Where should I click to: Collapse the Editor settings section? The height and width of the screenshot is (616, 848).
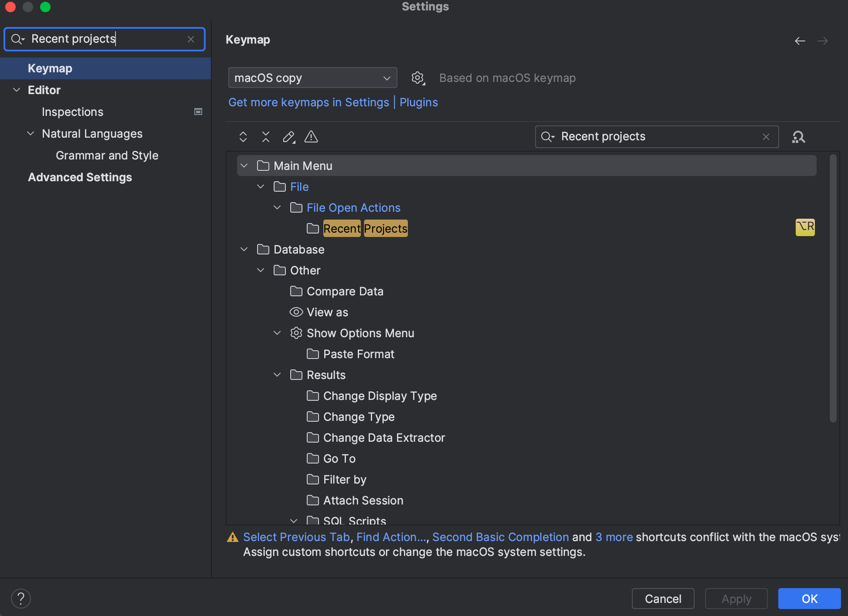(x=17, y=90)
